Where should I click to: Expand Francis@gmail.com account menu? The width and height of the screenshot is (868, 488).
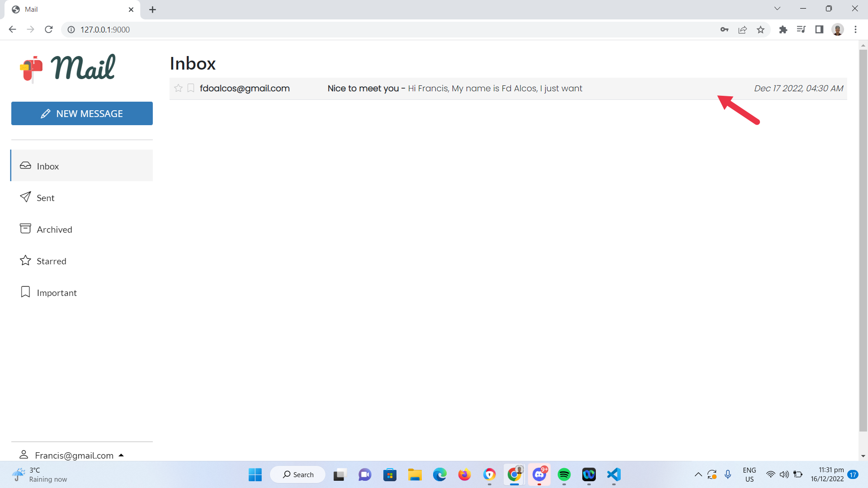74,455
